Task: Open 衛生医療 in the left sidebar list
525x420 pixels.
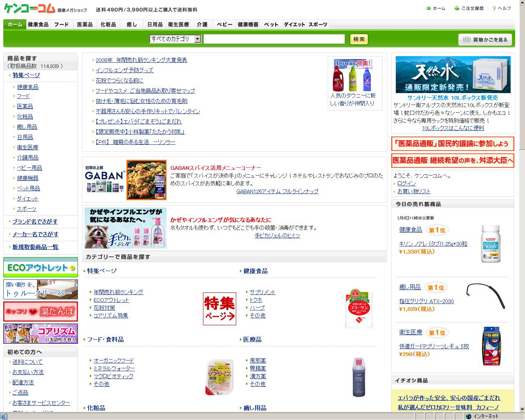Action: click(x=27, y=147)
